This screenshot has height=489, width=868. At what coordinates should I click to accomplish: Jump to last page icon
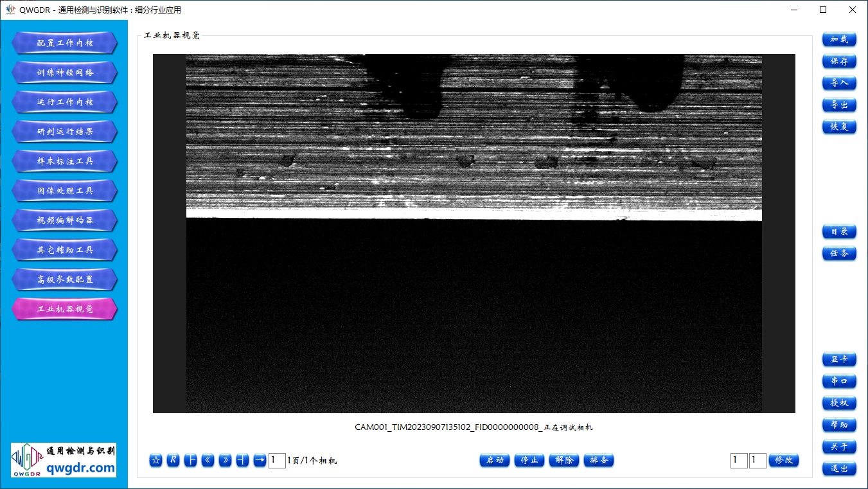click(x=242, y=460)
